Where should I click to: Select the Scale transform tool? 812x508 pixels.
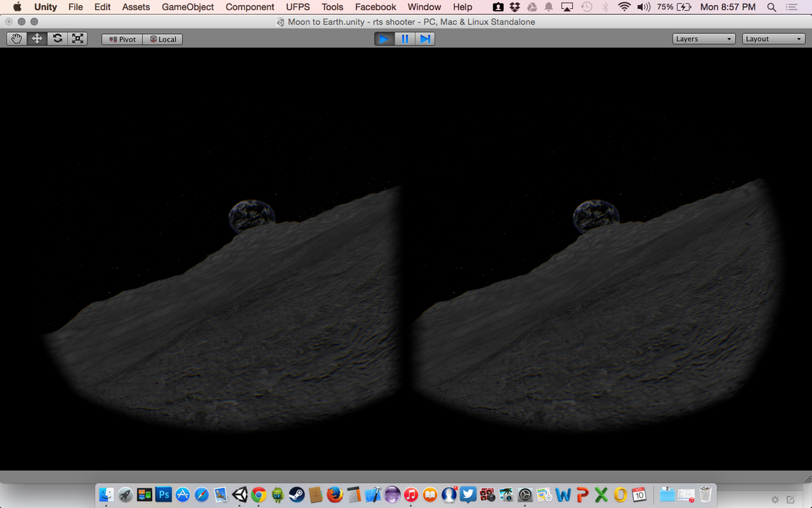(x=78, y=39)
